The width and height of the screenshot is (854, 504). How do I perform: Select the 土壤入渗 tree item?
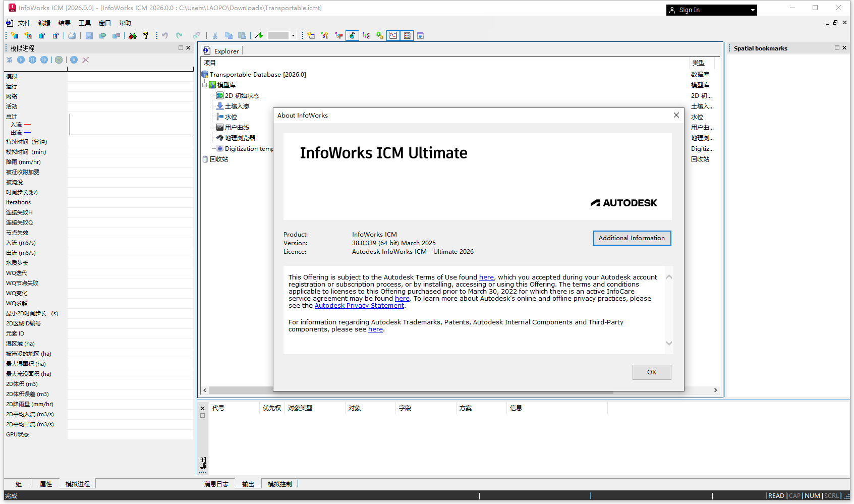(237, 106)
